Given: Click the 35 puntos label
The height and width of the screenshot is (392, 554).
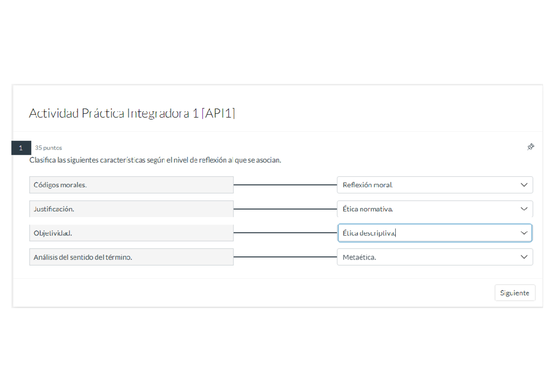Looking at the screenshot, I should click(48, 148).
